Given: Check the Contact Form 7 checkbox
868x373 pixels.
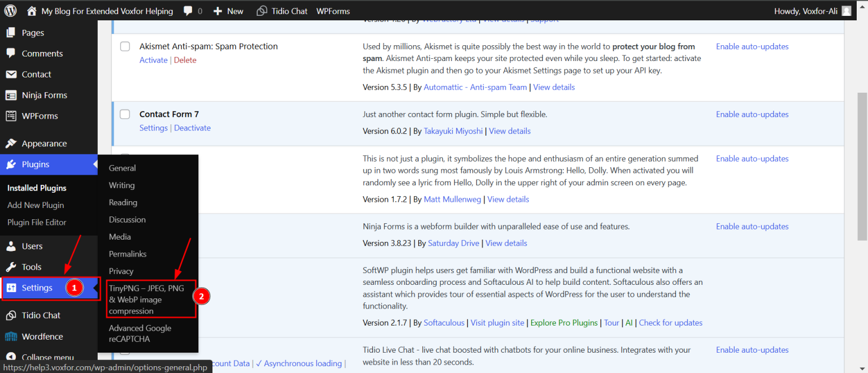Looking at the screenshot, I should [125, 114].
